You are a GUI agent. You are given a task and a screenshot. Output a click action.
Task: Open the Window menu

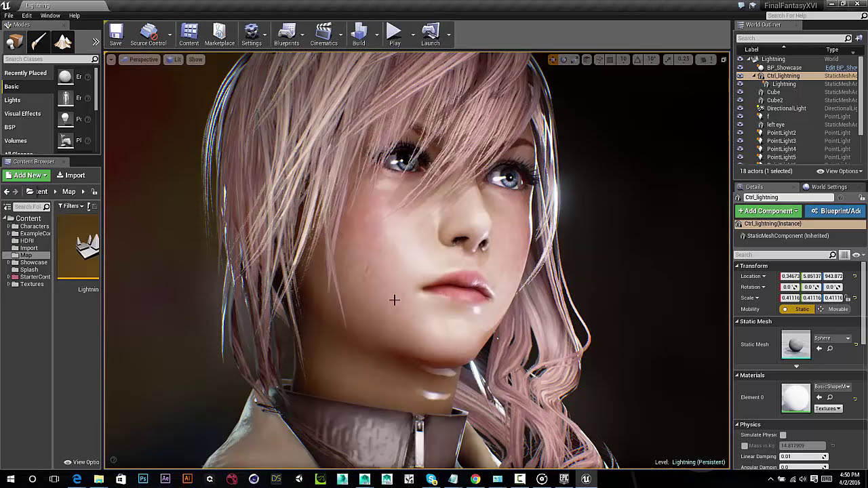[50, 16]
